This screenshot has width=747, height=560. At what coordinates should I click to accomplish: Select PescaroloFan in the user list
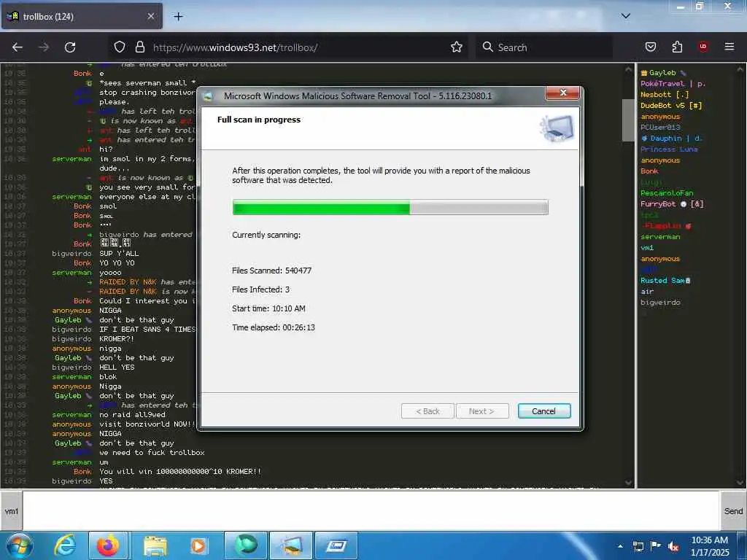point(667,192)
